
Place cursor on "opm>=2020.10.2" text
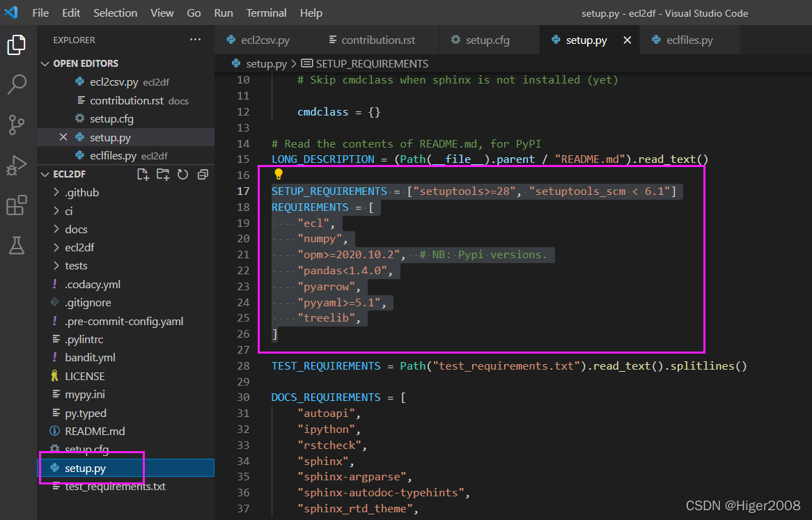(x=348, y=255)
